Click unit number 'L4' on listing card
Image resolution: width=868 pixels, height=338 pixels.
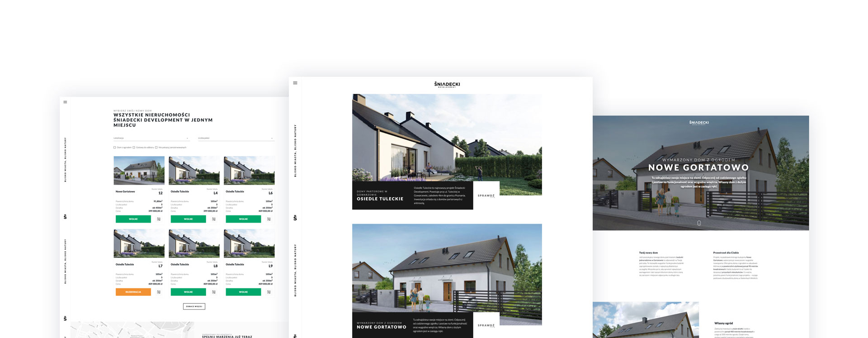(216, 193)
